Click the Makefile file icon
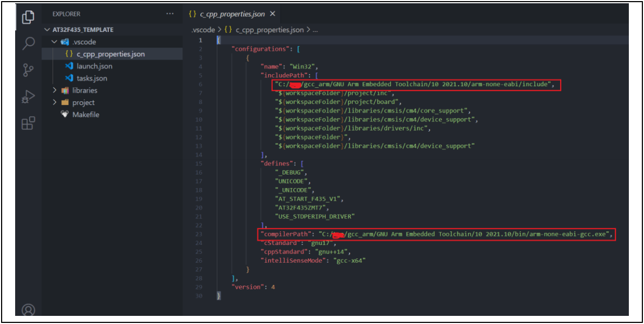 tap(65, 114)
